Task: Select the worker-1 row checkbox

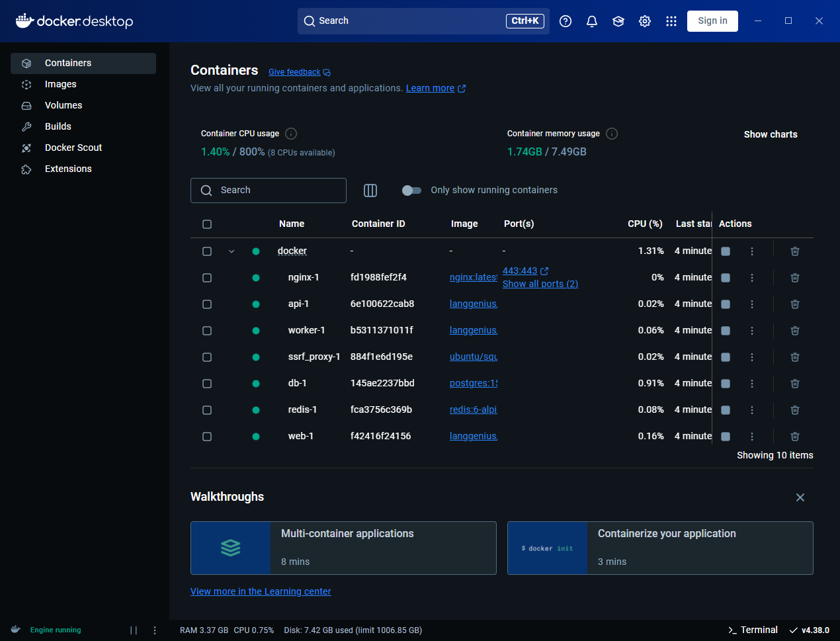Action: coord(207,331)
